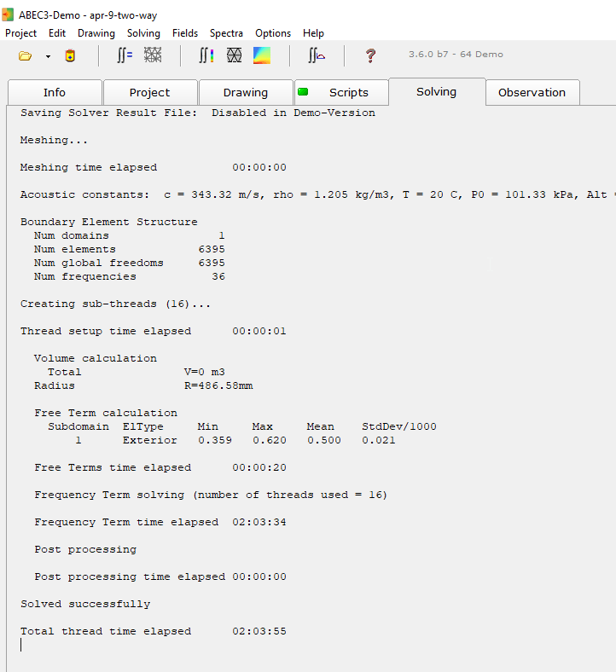616x672 pixels.
Task: Switch to the Observation tab
Action: pyautogui.click(x=532, y=92)
